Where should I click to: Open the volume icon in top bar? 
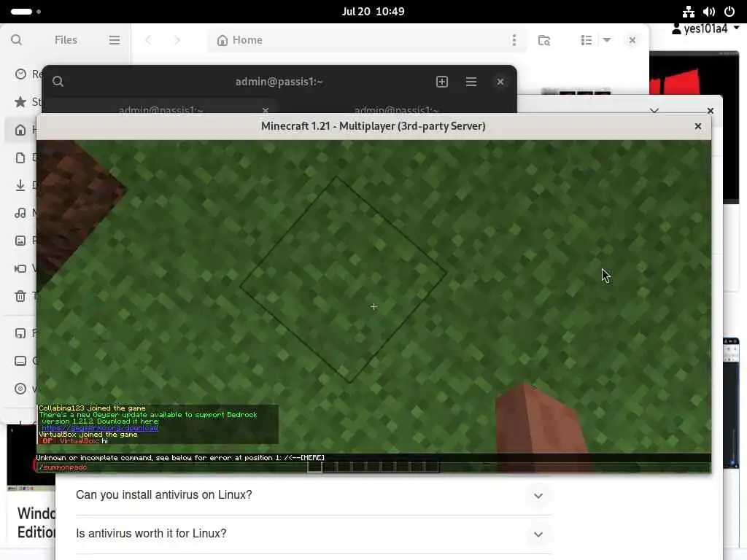tap(709, 12)
